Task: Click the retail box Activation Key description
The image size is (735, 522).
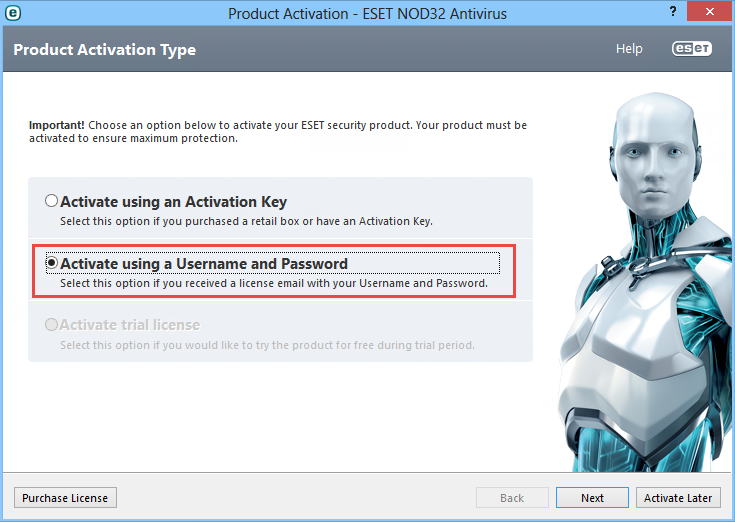Action: click(x=246, y=221)
